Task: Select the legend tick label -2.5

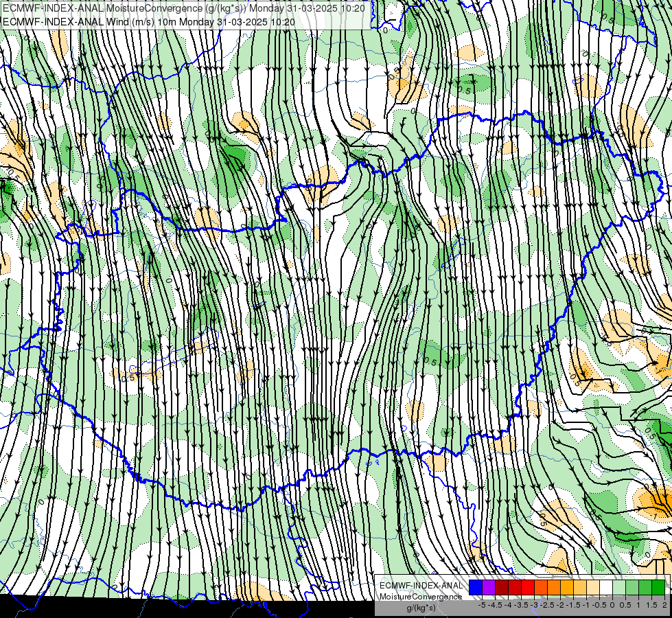Action: click(547, 605)
